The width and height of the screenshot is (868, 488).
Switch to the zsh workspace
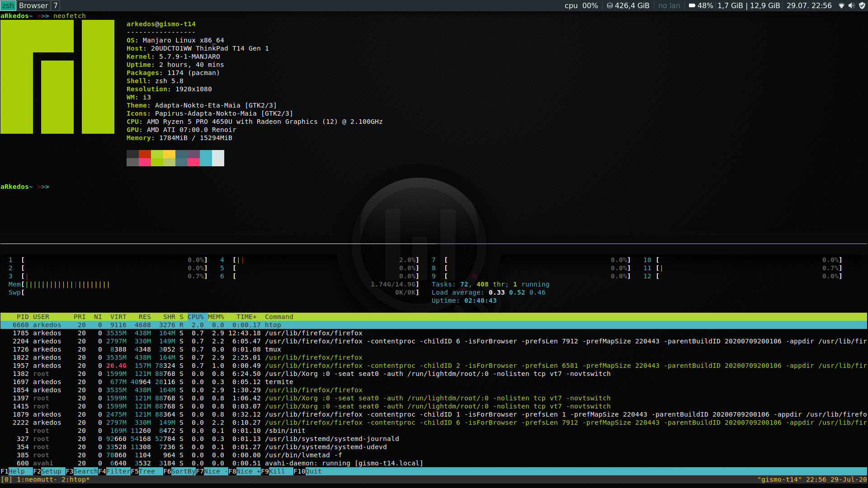click(x=8, y=6)
